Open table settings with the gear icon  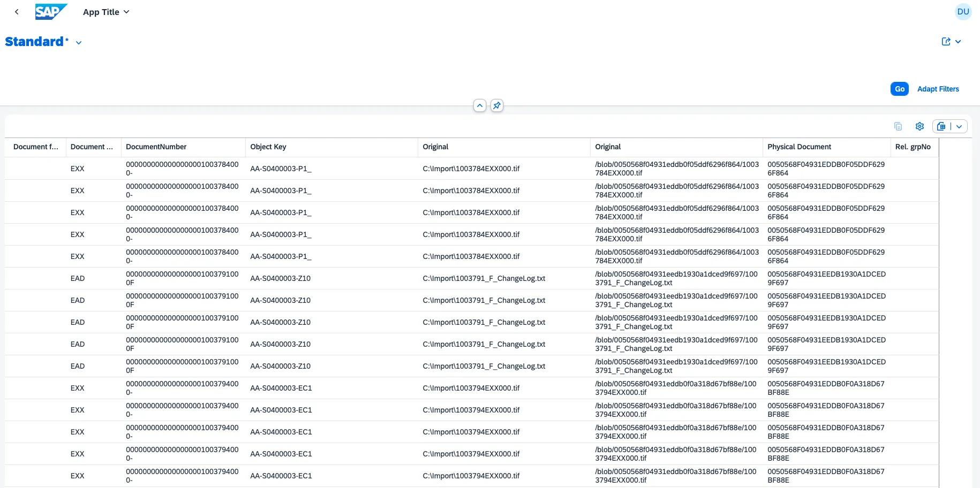click(919, 126)
